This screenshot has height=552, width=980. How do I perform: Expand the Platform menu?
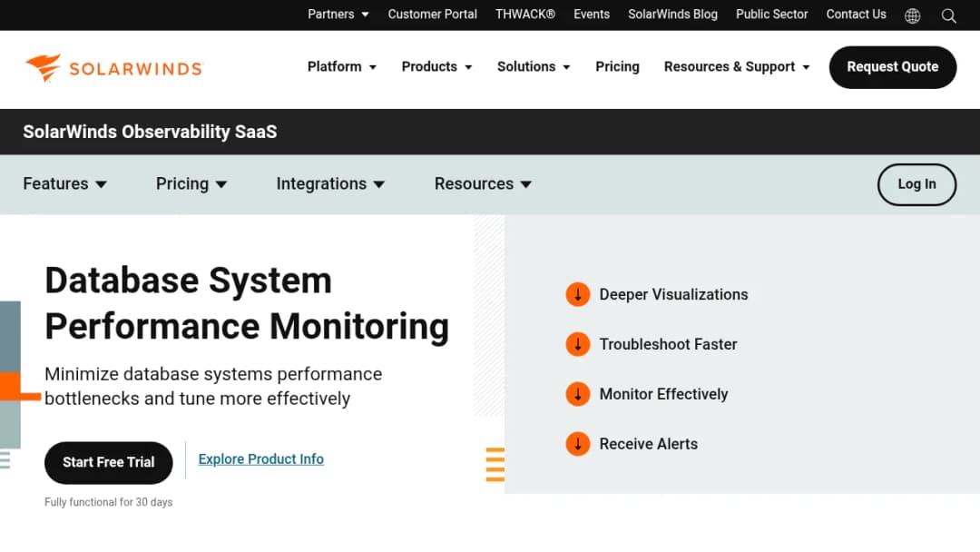click(342, 67)
